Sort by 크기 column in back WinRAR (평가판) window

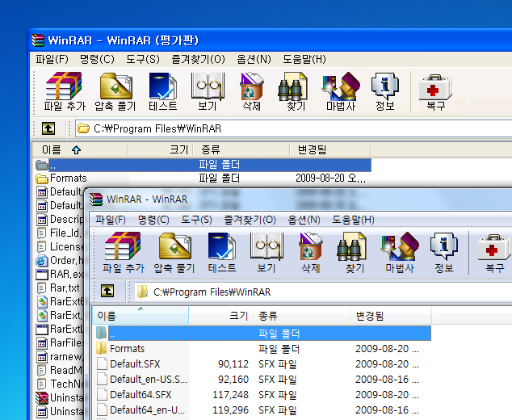[x=161, y=150]
